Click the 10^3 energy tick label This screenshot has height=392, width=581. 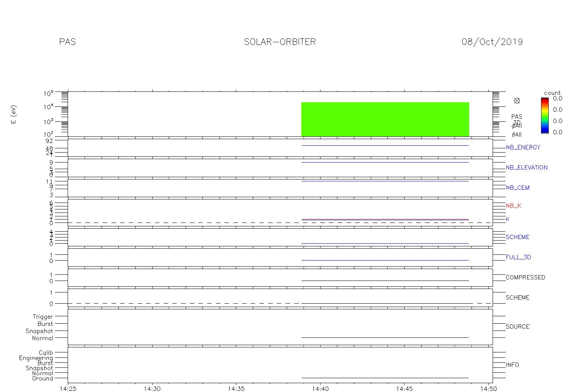[x=48, y=121]
